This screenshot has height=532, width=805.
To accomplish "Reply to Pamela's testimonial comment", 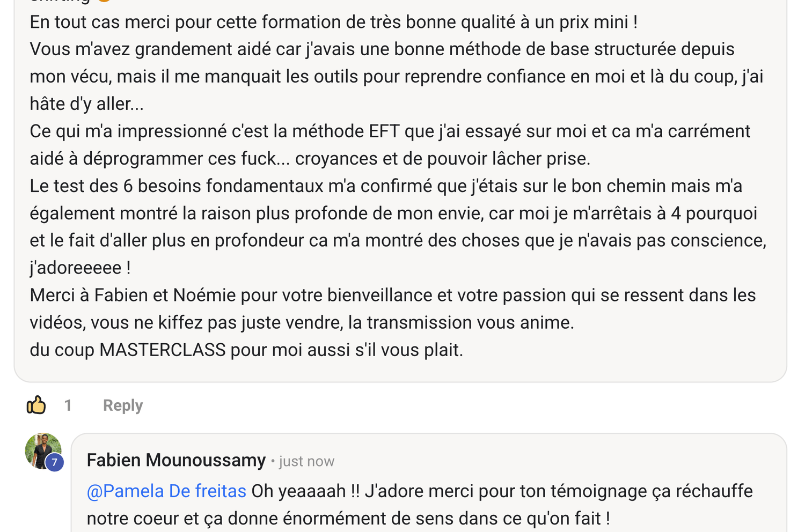I will 123,405.
